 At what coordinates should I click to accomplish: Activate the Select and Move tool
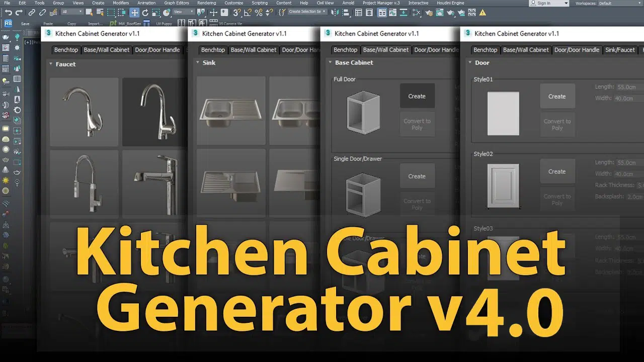(x=134, y=12)
